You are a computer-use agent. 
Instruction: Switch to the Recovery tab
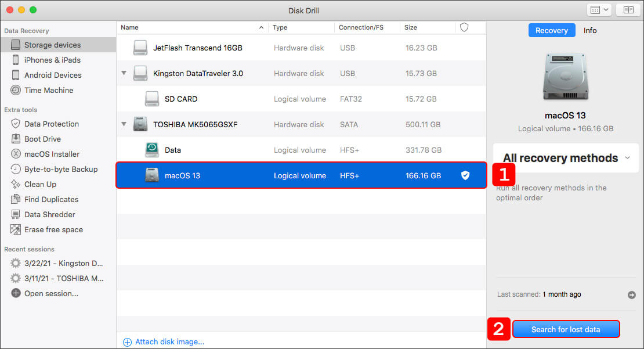click(551, 30)
